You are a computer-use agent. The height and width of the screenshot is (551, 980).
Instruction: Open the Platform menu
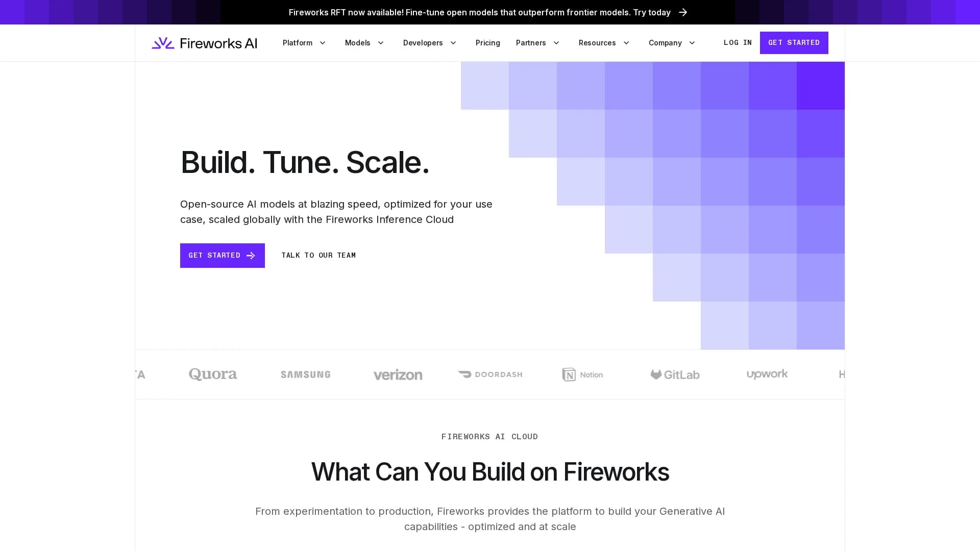pyautogui.click(x=298, y=43)
